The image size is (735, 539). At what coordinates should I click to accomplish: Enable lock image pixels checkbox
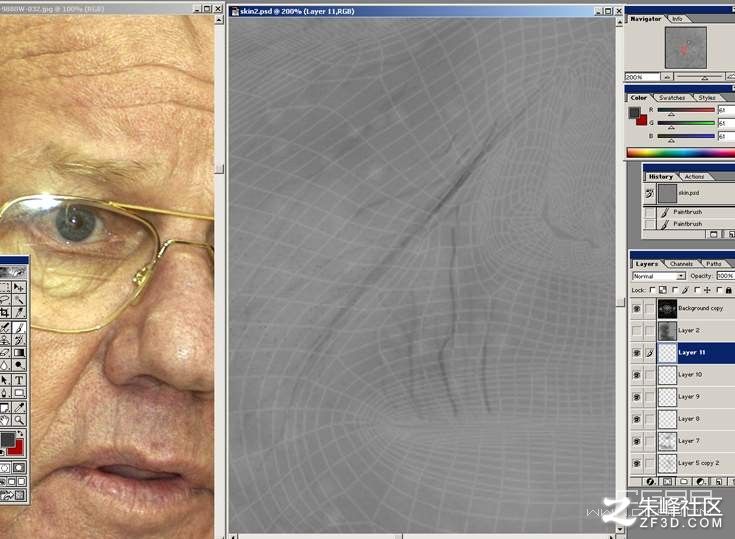click(x=675, y=290)
